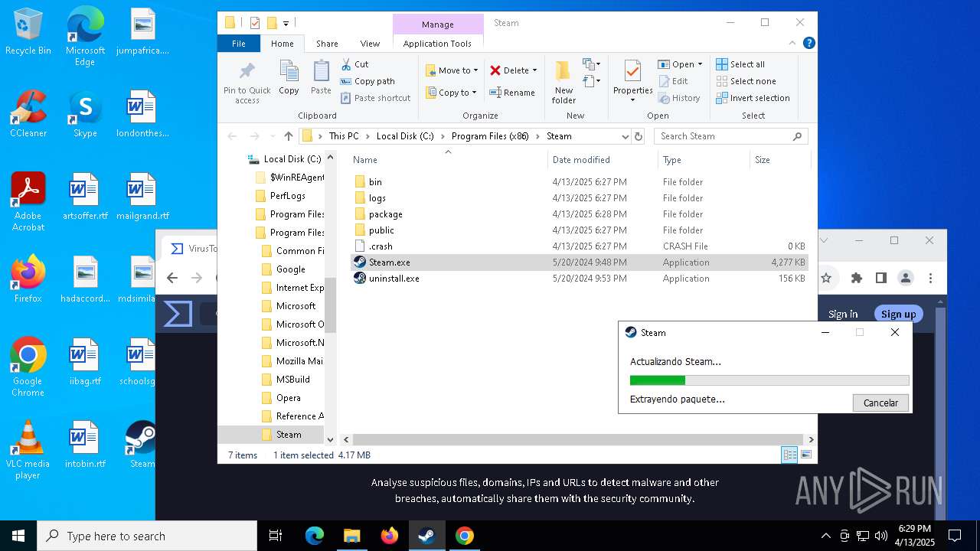
Task: Click the Search Steam field
Action: coord(731,136)
